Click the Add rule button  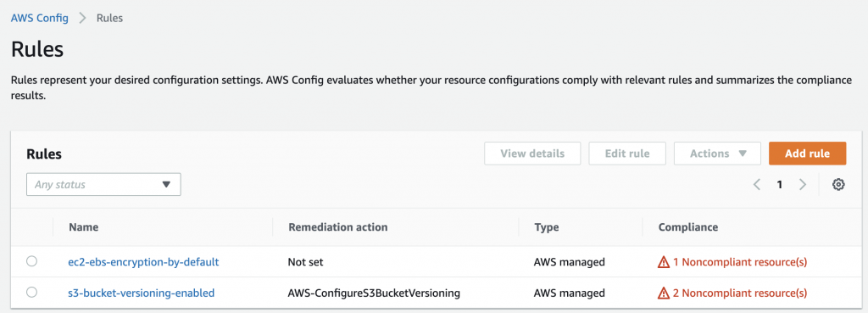tap(807, 154)
